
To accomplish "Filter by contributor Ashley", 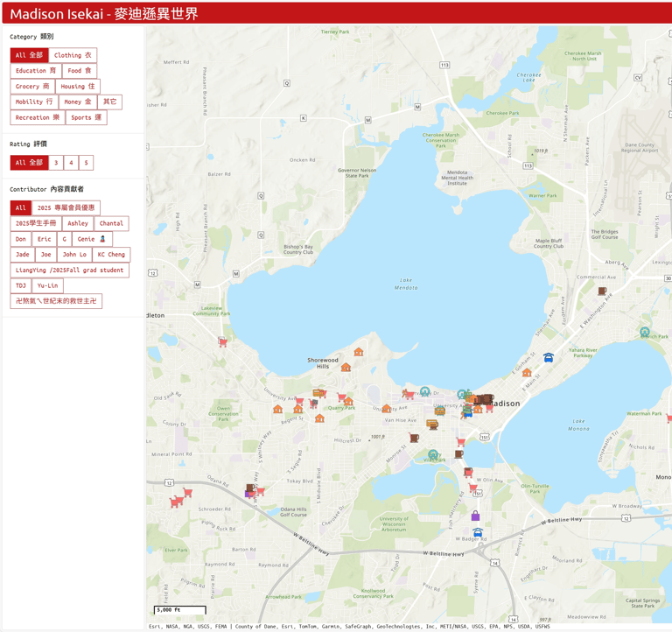I will tap(78, 223).
